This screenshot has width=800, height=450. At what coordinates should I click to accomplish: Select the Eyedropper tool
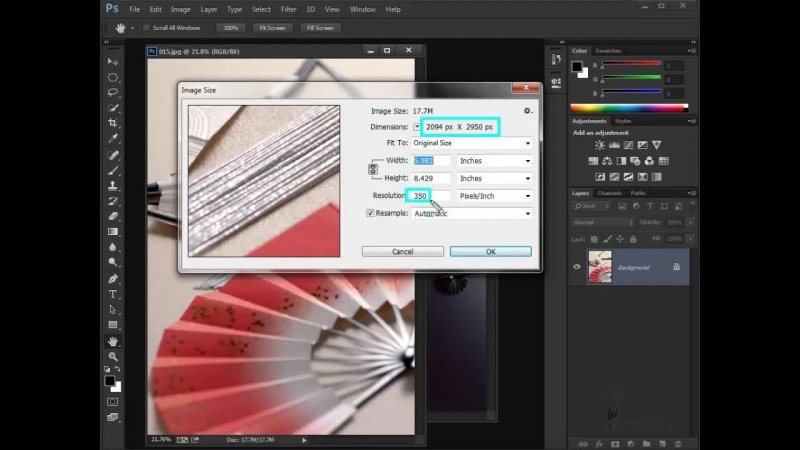click(113, 139)
